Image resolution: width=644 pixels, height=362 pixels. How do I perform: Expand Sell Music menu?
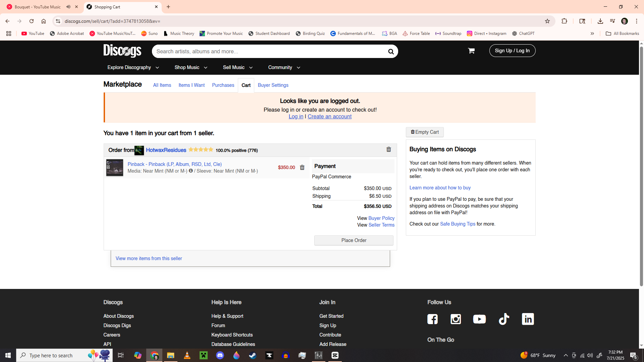(x=238, y=67)
